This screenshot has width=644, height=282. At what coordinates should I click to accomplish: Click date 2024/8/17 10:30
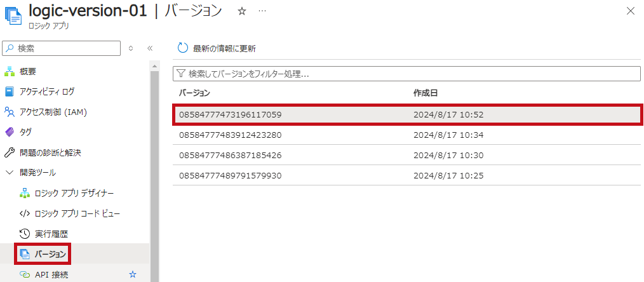tap(448, 155)
